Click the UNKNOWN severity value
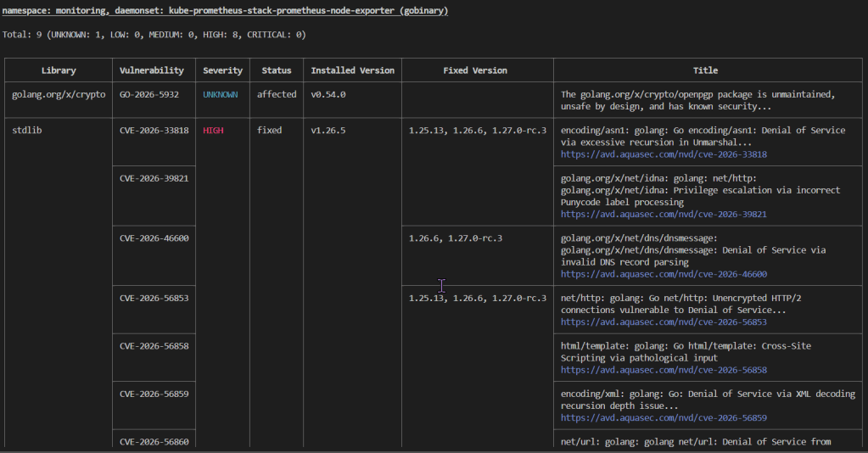This screenshot has height=453, width=868. click(x=221, y=95)
